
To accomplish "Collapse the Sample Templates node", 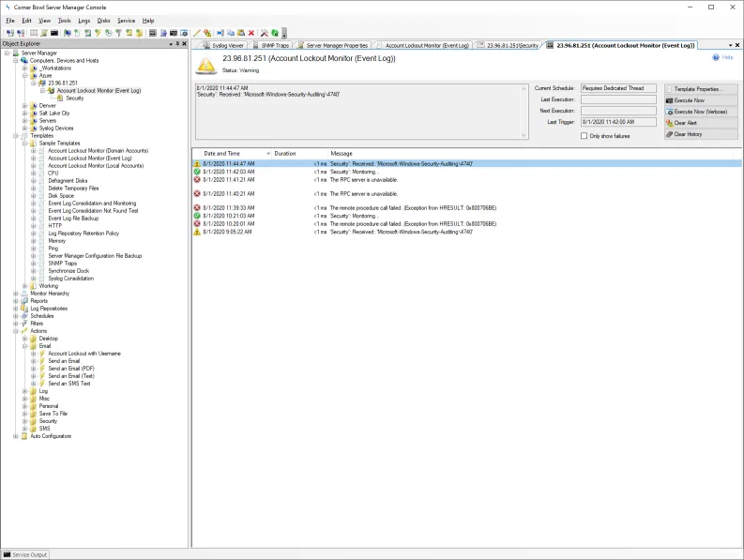I will tap(24, 144).
